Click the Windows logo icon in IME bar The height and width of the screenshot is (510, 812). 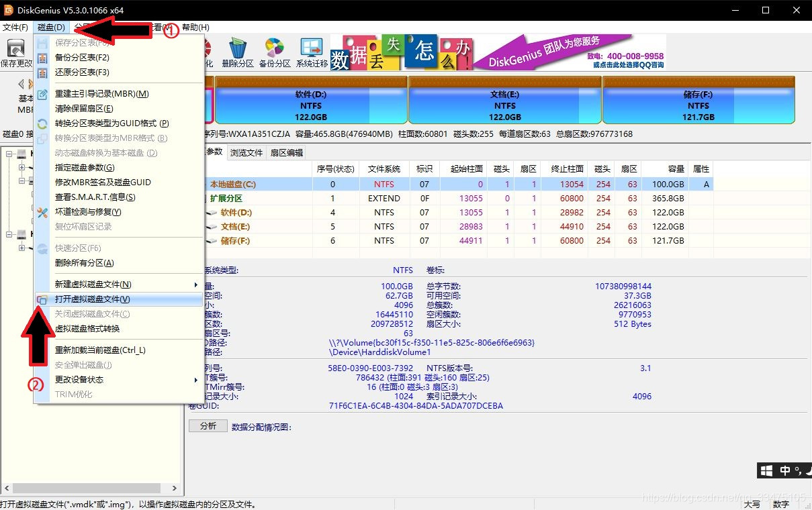766,470
